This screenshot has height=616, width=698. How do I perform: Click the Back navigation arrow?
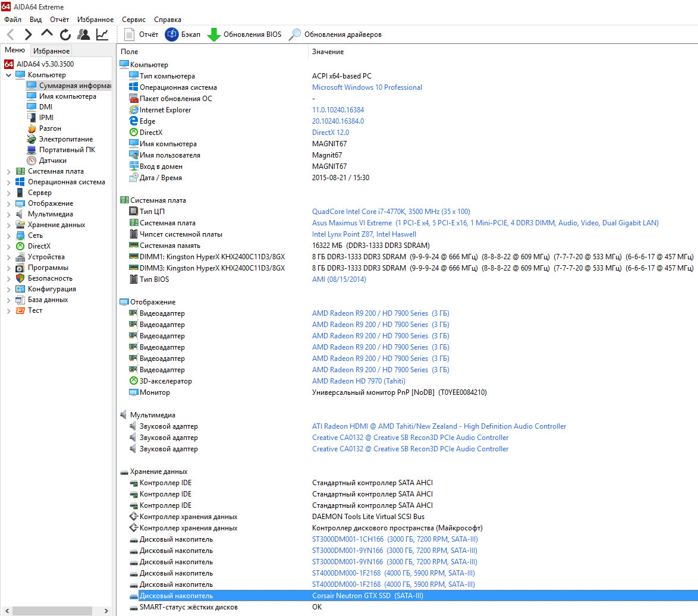11,34
